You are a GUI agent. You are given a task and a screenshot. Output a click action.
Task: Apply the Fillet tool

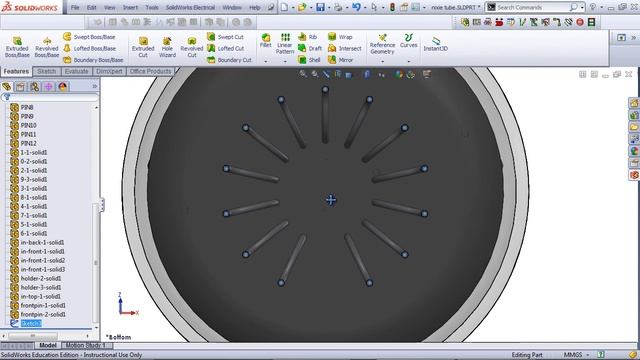click(x=266, y=41)
